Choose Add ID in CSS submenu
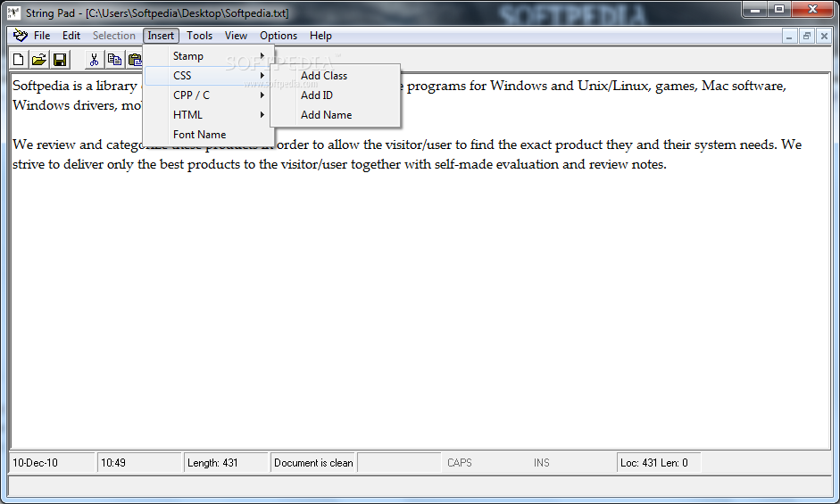Image resolution: width=840 pixels, height=504 pixels. pyautogui.click(x=336, y=95)
